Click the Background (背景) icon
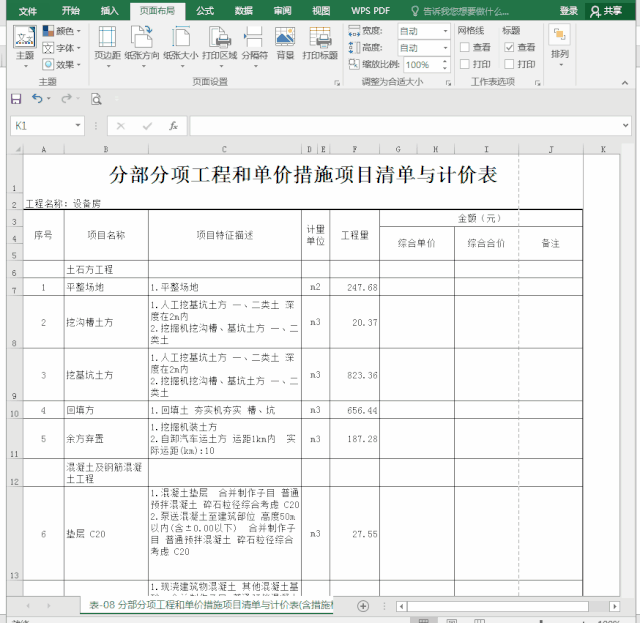The width and height of the screenshot is (640, 623). 285,37
